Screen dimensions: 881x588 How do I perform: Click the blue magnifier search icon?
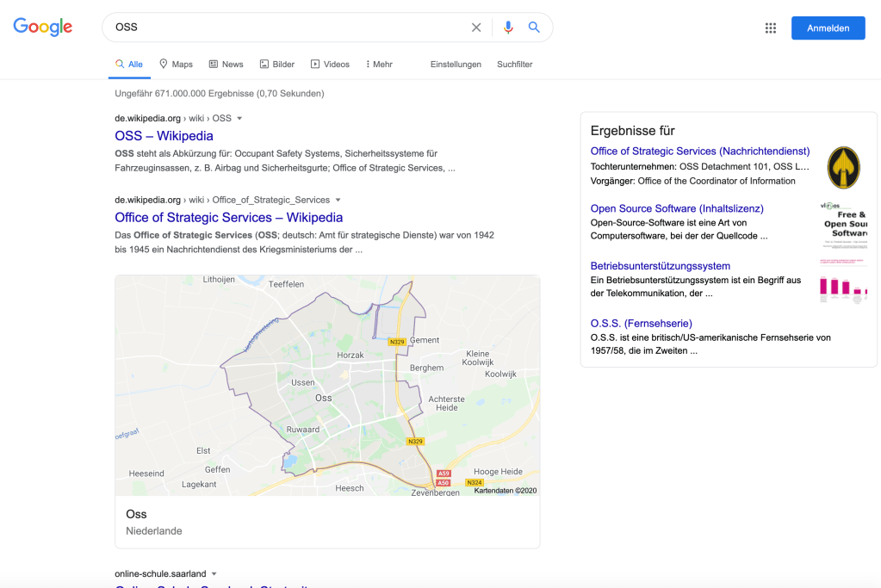534,27
